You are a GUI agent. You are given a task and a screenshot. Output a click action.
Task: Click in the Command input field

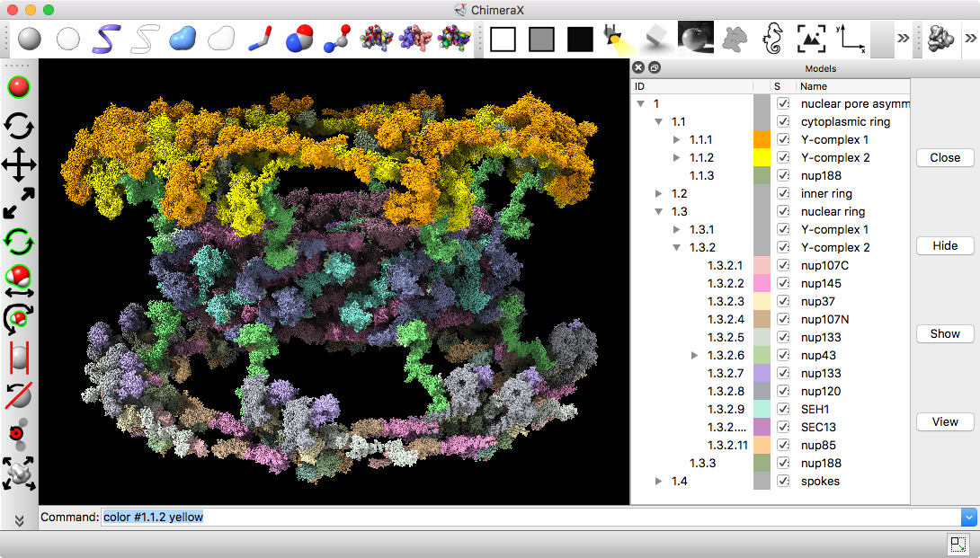point(530,518)
